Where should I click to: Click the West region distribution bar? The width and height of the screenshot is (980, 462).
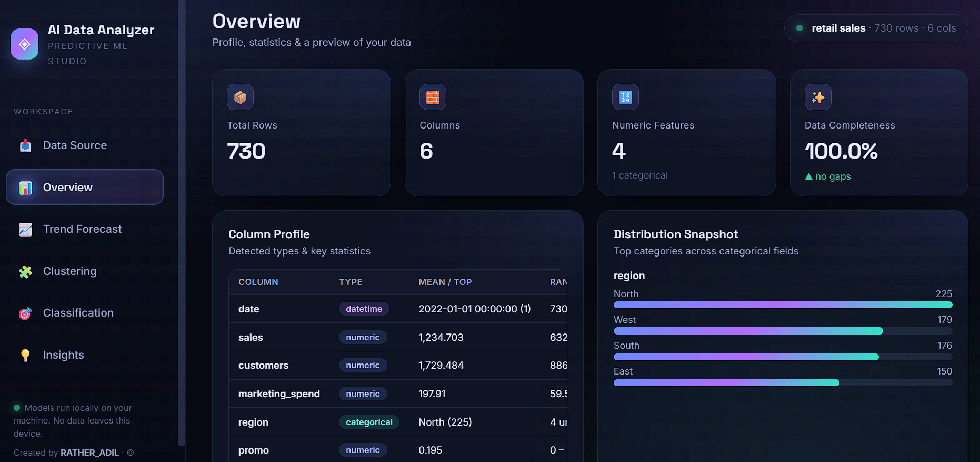click(783, 331)
